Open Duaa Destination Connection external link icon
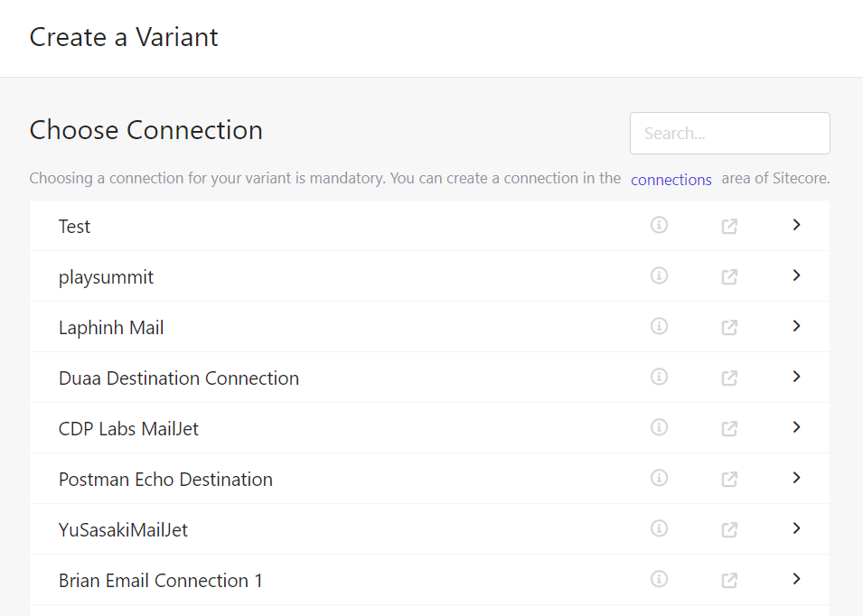The height and width of the screenshot is (616, 863). (729, 378)
